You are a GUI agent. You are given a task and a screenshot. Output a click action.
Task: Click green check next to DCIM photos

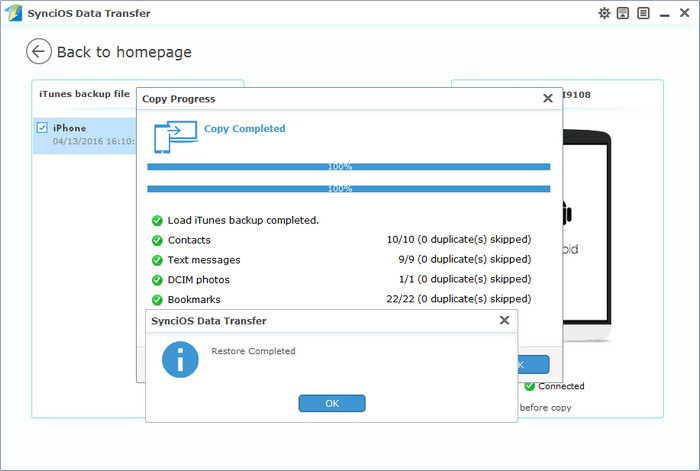(157, 280)
